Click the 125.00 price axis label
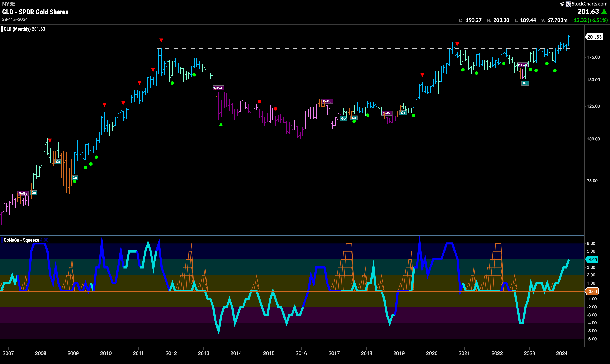The height and width of the screenshot is (364, 610). [593, 106]
